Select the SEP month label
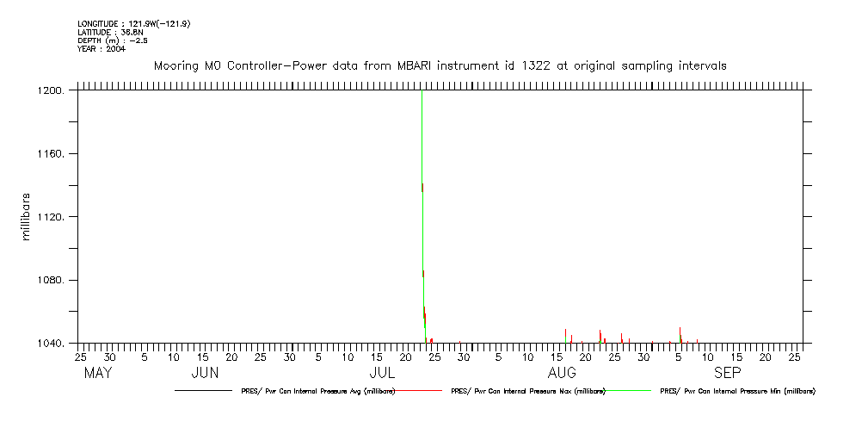The width and height of the screenshot is (868, 434). click(x=727, y=373)
